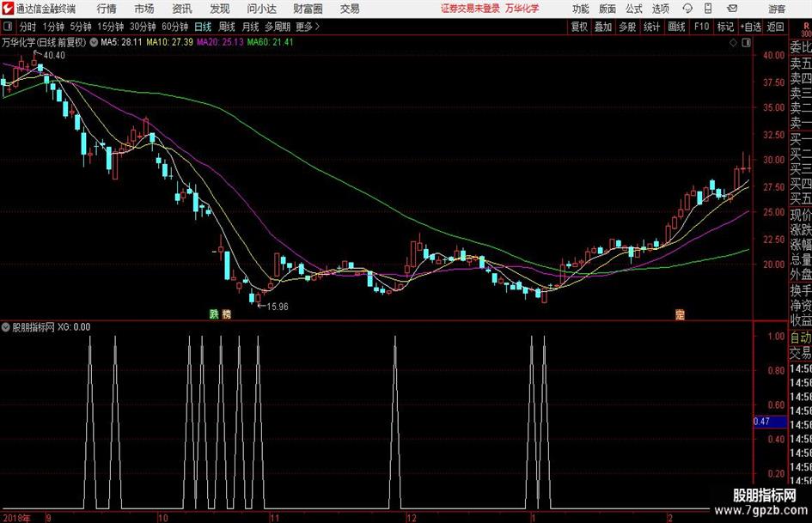Toggle the right info panel icon
The image size is (812, 523).
746,42
